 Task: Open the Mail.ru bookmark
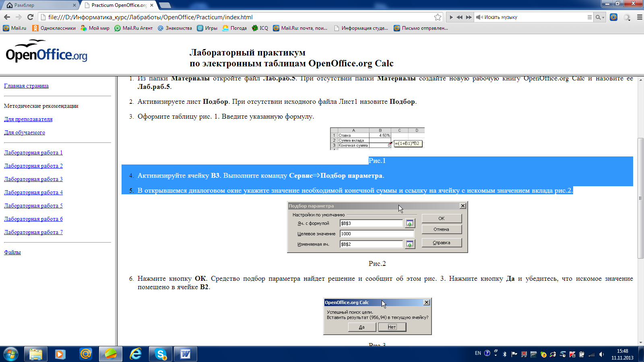(x=14, y=28)
